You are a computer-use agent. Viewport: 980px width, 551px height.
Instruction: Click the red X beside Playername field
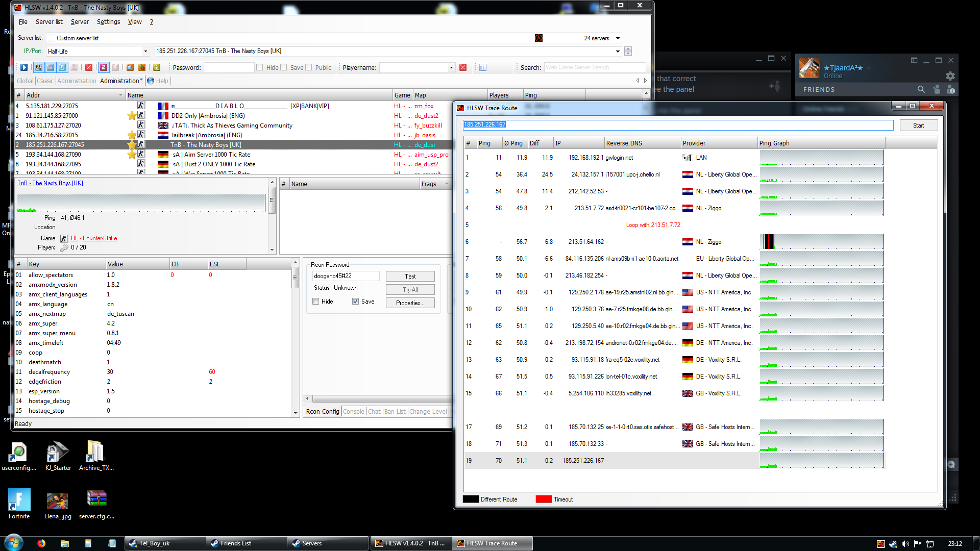pyautogui.click(x=463, y=67)
